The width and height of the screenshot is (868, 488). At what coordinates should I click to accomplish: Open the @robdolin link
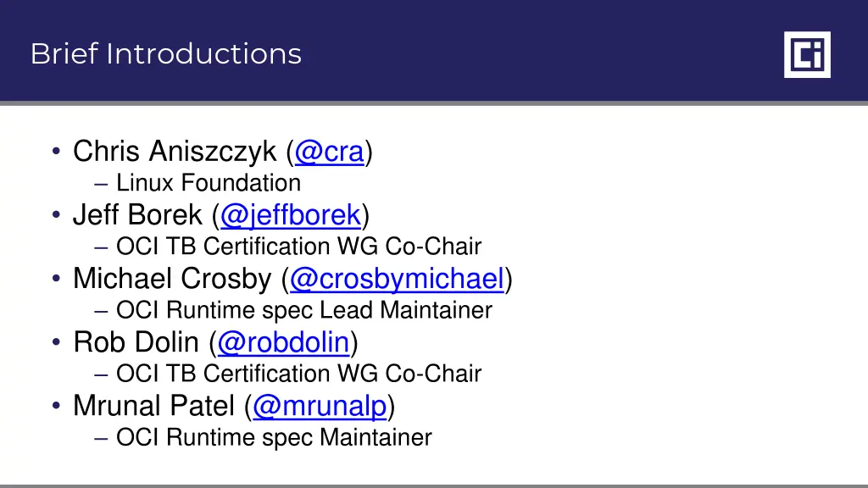point(283,342)
